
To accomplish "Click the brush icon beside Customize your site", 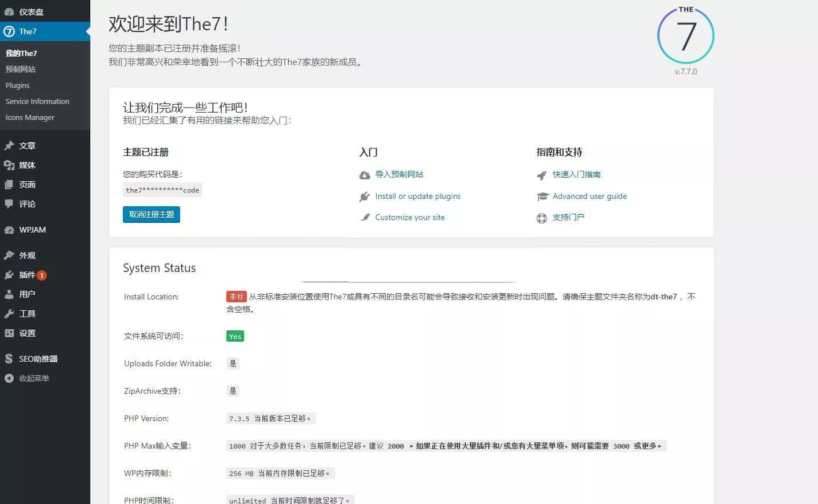I will point(365,218).
